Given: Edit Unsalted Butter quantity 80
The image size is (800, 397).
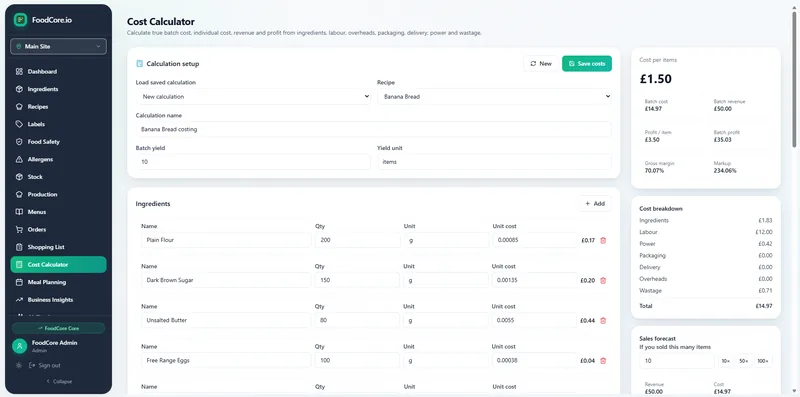Looking at the screenshot, I should (x=358, y=320).
